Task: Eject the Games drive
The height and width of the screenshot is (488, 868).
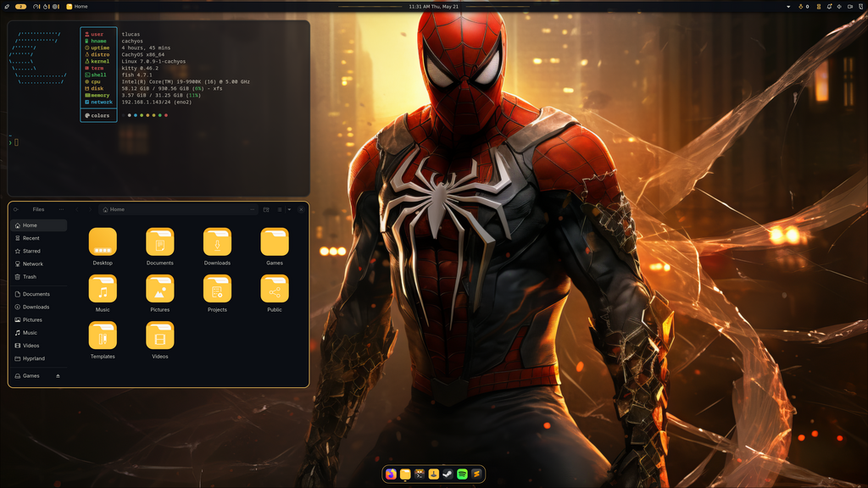Action: click(x=58, y=376)
